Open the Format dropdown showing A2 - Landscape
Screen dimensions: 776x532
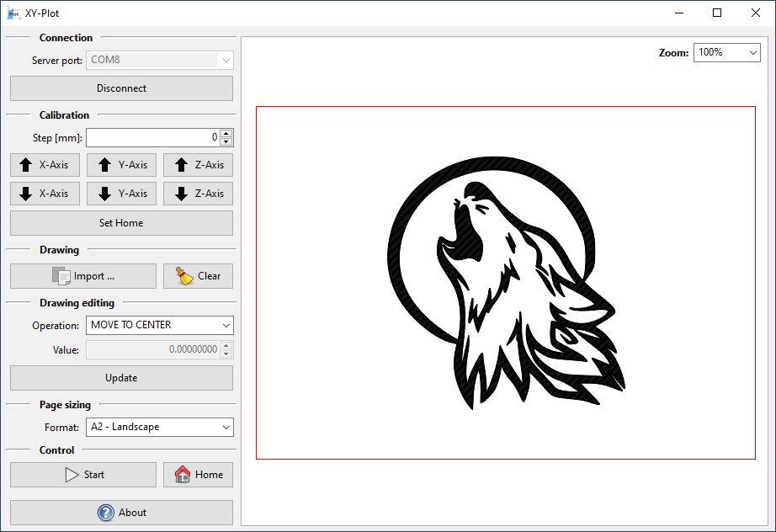(159, 427)
